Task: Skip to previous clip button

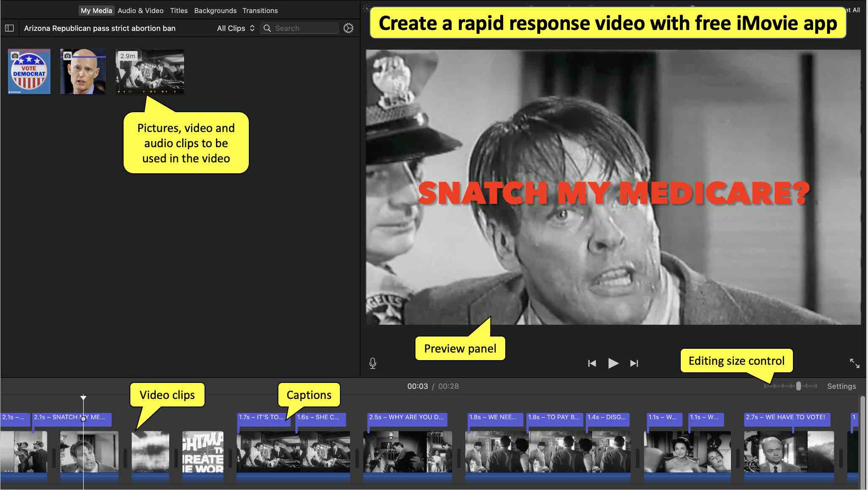Action: [592, 363]
